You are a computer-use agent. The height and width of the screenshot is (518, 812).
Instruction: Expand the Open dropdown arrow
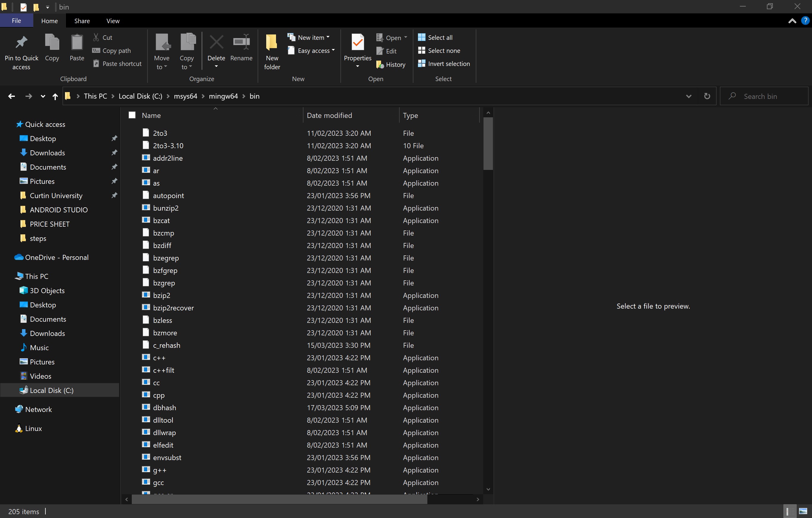tap(406, 37)
